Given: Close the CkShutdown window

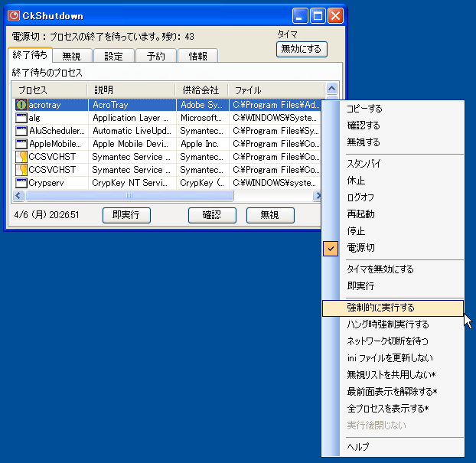Looking at the screenshot, I should click(x=336, y=15).
